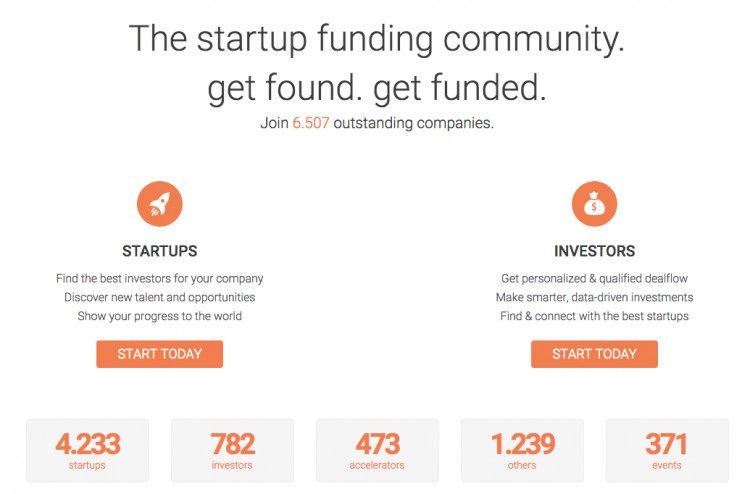Select the 473 accelerators stat card
The height and width of the screenshot is (494, 750).
click(377, 450)
